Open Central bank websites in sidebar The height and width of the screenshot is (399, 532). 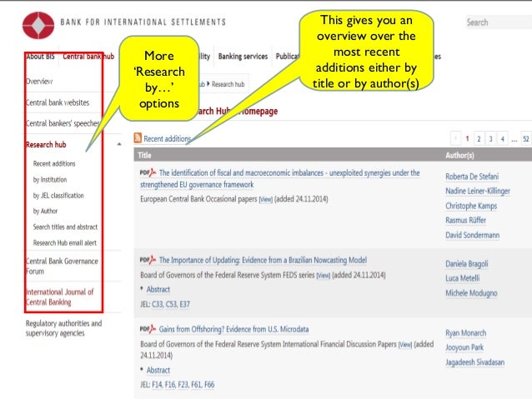click(58, 102)
